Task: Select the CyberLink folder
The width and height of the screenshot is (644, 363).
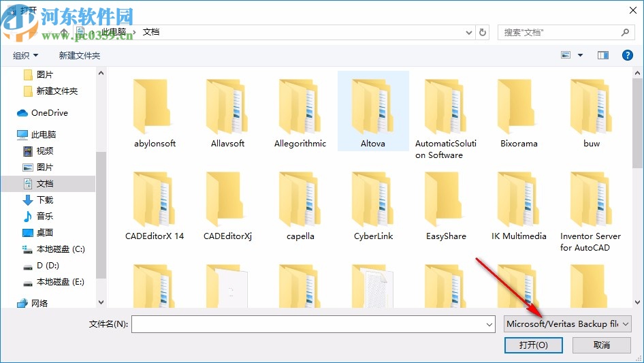Action: pos(373,206)
